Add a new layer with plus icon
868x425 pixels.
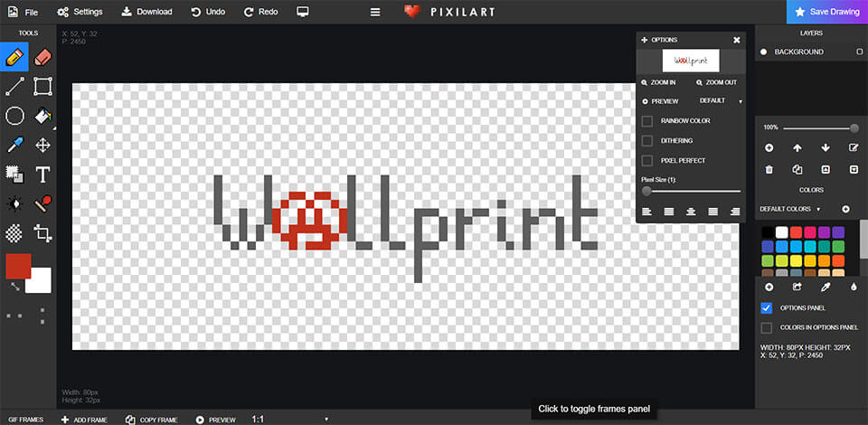[769, 147]
